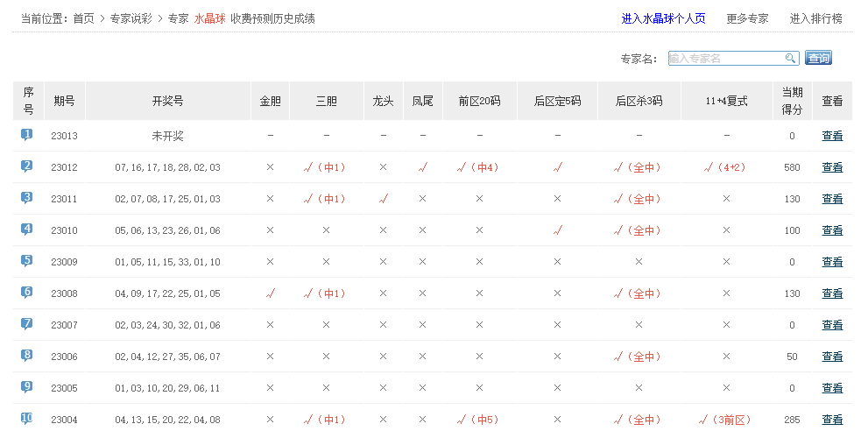The height and width of the screenshot is (431, 868).
Task: Click the row 5 sequence number badge
Action: click(x=27, y=261)
